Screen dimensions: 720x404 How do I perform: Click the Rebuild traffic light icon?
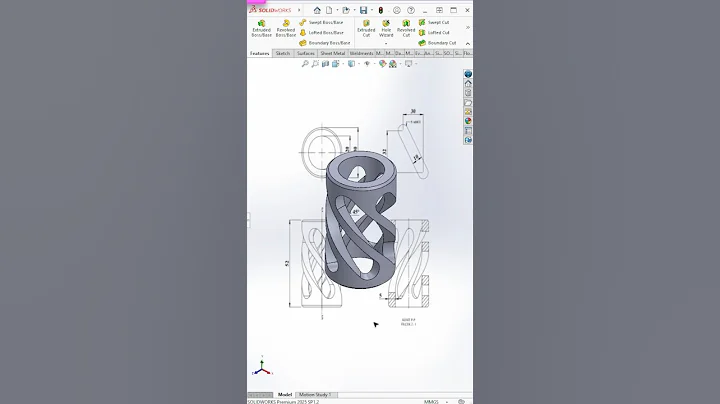click(381, 10)
